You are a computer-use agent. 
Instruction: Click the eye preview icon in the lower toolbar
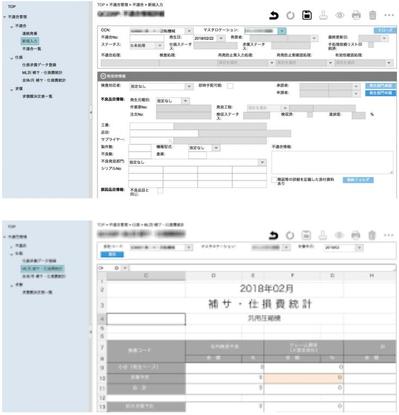coord(339,236)
